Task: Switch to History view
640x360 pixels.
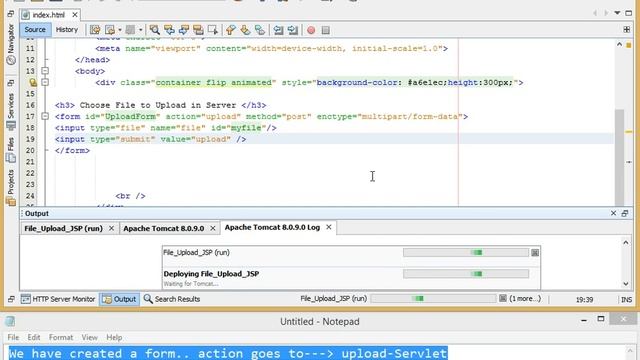Action: pyautogui.click(x=67, y=29)
